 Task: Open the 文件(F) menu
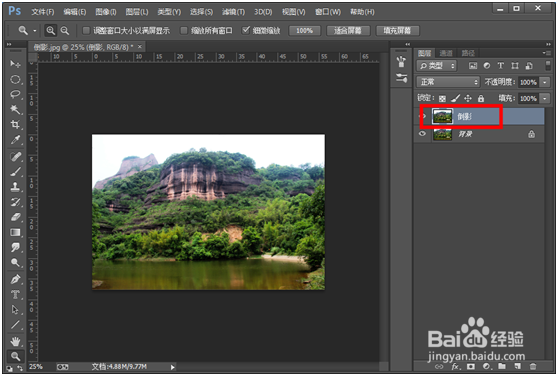coord(43,12)
